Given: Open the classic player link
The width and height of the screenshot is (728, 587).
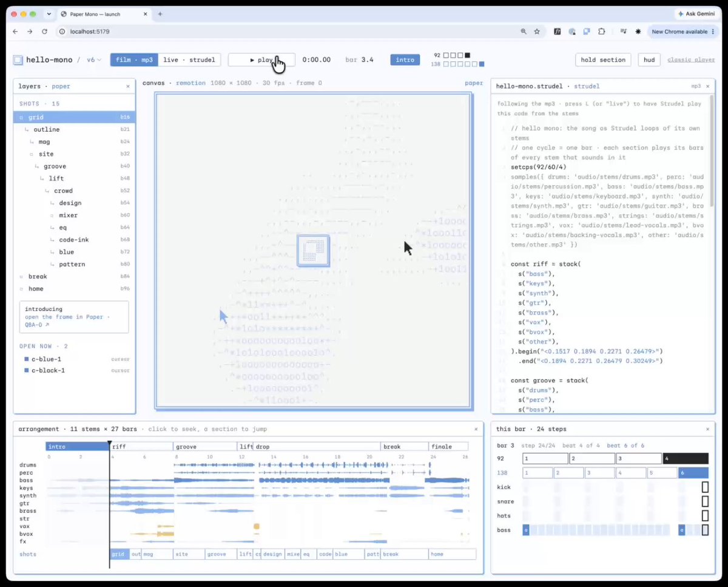Looking at the screenshot, I should coord(691,60).
